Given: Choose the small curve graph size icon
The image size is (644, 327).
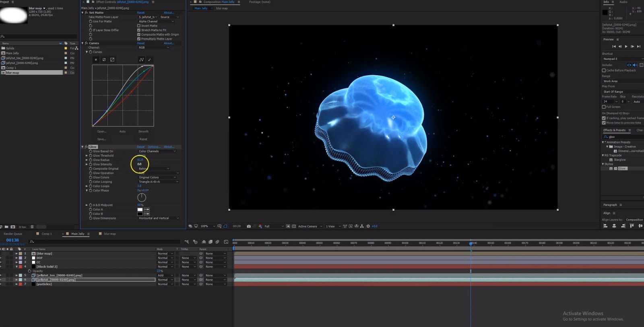Looking at the screenshot, I should pyautogui.click(x=96, y=60).
